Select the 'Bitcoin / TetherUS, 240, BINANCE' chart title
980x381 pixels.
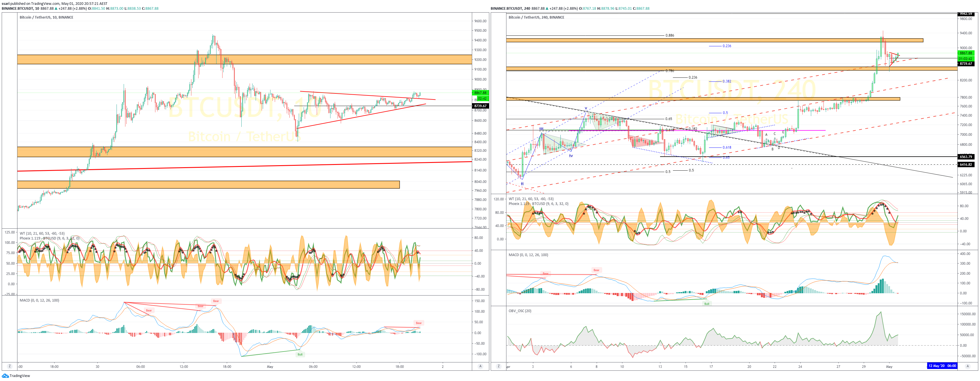[536, 17]
